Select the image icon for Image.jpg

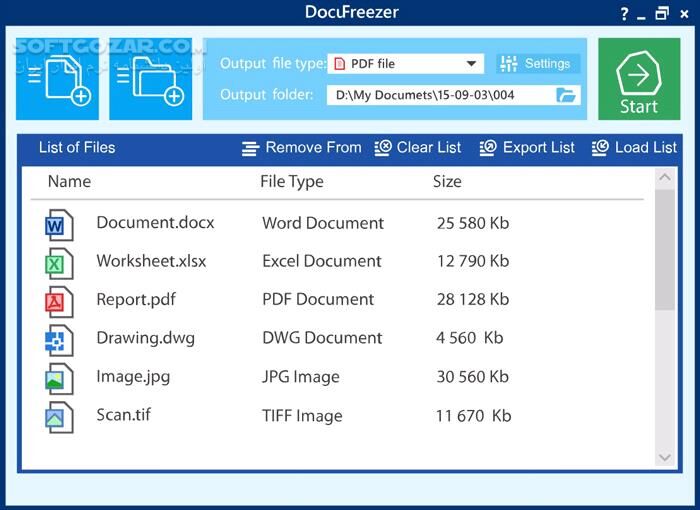click(x=59, y=379)
